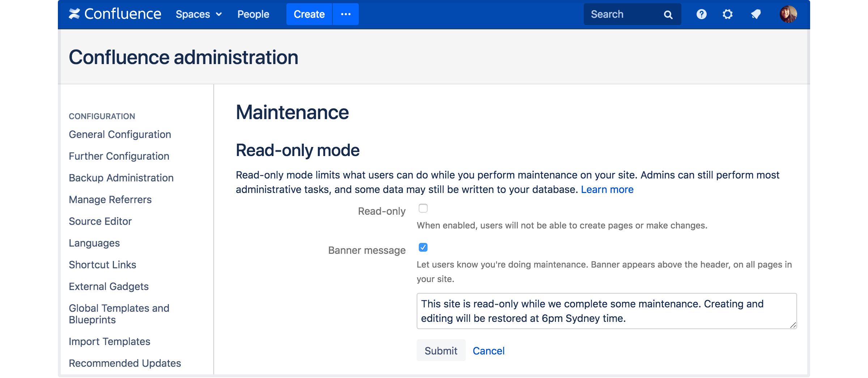Open Manage Referrers settings
868x378 pixels.
tap(110, 199)
